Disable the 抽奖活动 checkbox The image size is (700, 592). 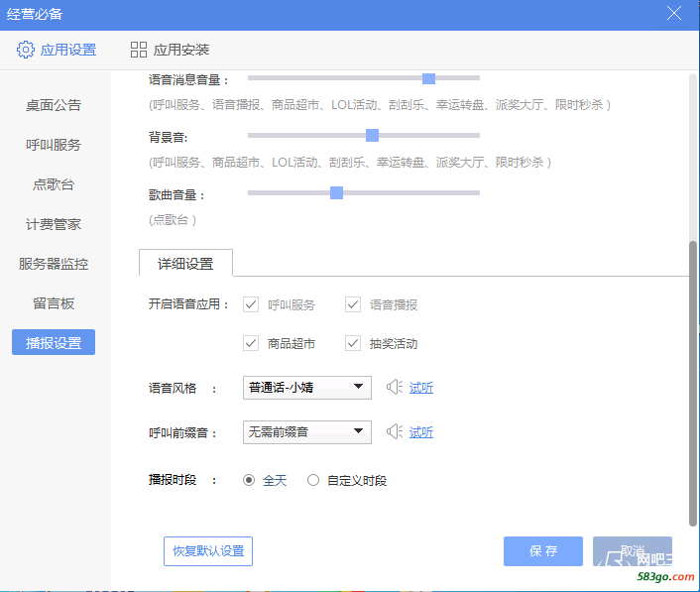353,343
